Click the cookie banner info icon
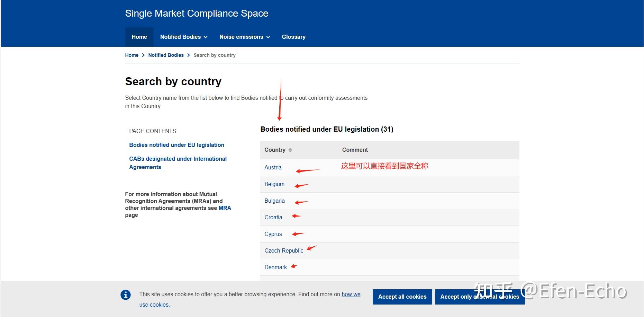This screenshot has width=644, height=317. (x=126, y=295)
